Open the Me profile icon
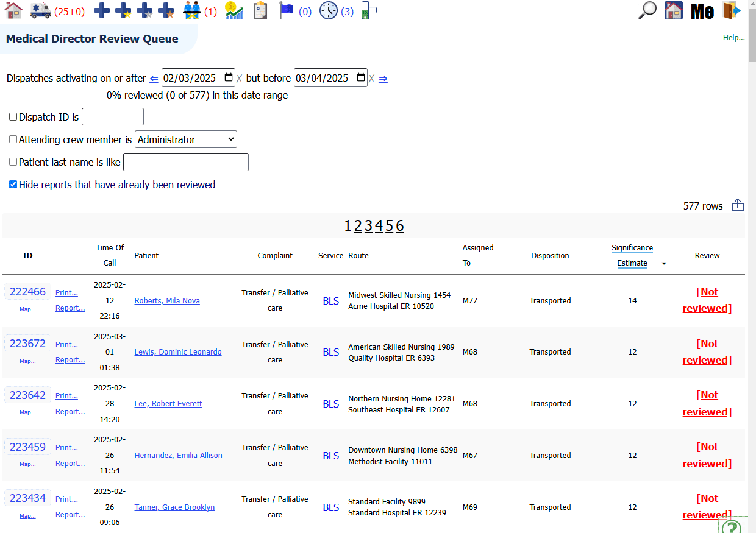 coord(702,11)
